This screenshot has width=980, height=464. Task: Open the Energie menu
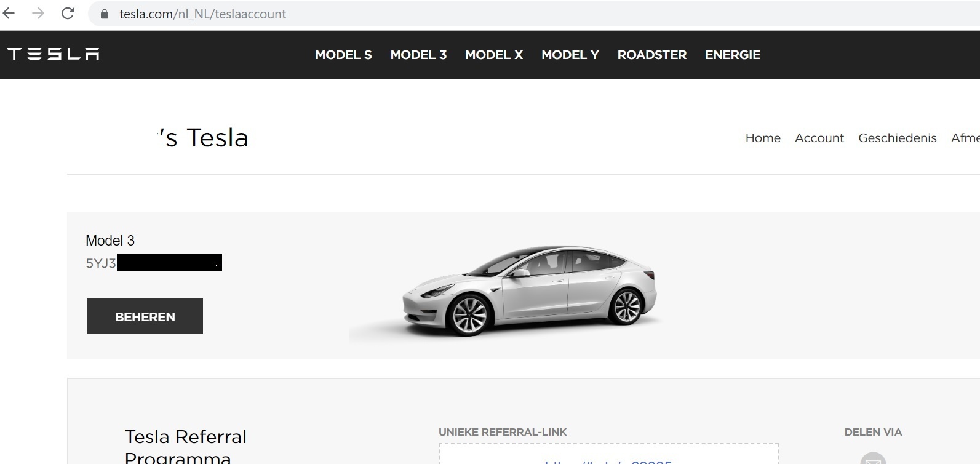733,55
